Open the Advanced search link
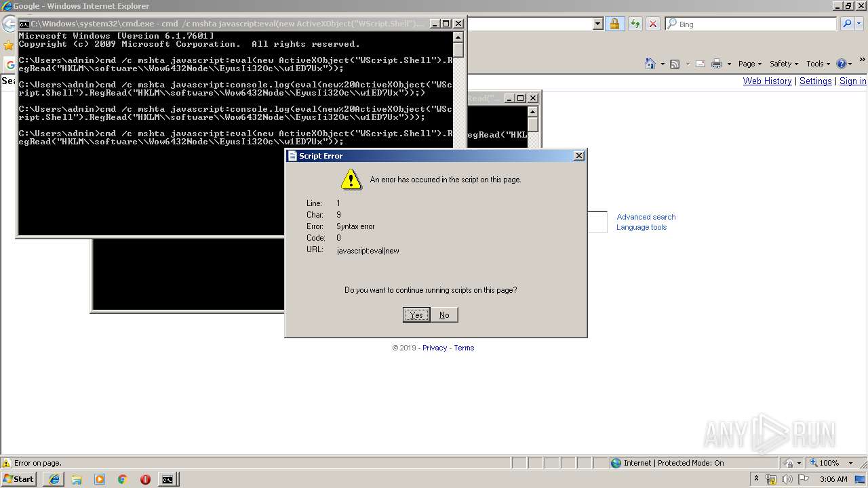The image size is (868, 488). click(x=646, y=217)
